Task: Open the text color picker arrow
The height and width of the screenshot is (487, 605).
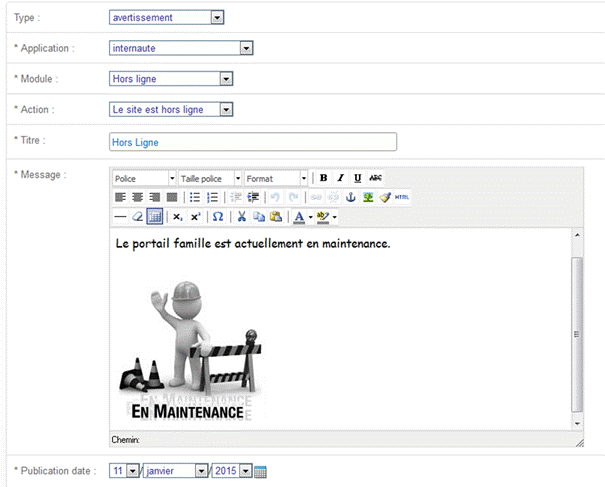Action: click(310, 217)
